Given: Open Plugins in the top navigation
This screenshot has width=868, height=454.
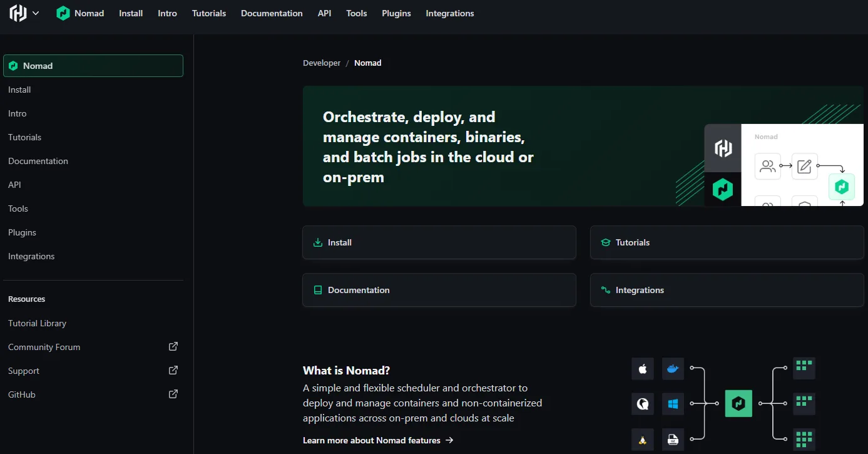Looking at the screenshot, I should point(396,13).
